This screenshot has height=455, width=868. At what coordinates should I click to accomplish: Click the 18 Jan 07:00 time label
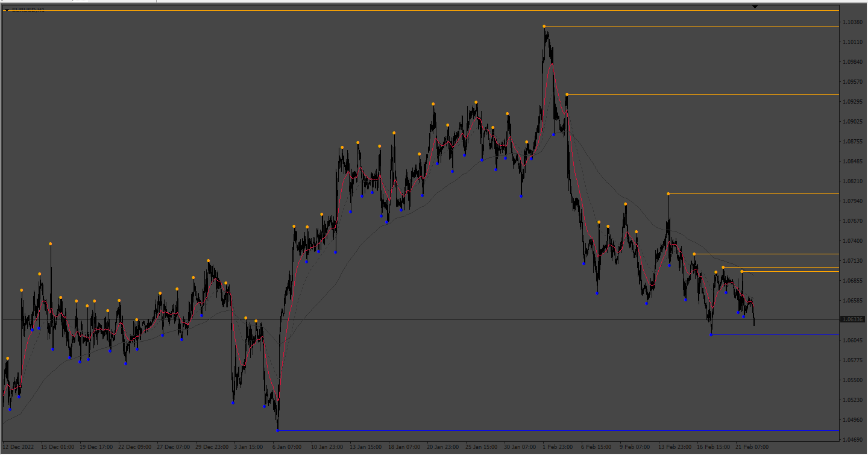pos(405,448)
